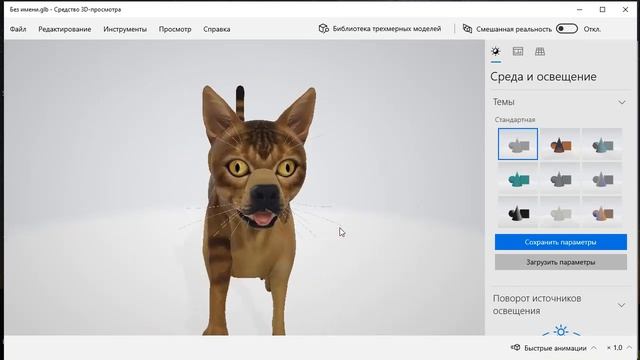Open Быстрые анимации menu

pos(555,348)
